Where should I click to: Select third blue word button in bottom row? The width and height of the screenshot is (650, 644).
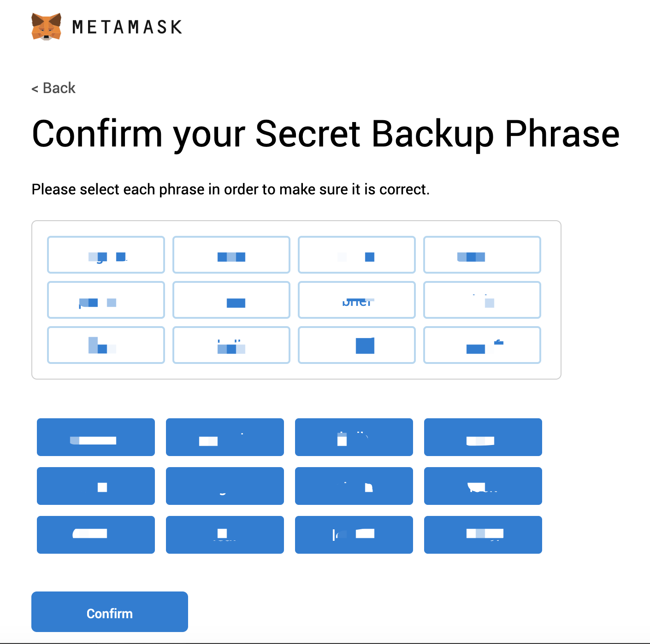tap(354, 535)
